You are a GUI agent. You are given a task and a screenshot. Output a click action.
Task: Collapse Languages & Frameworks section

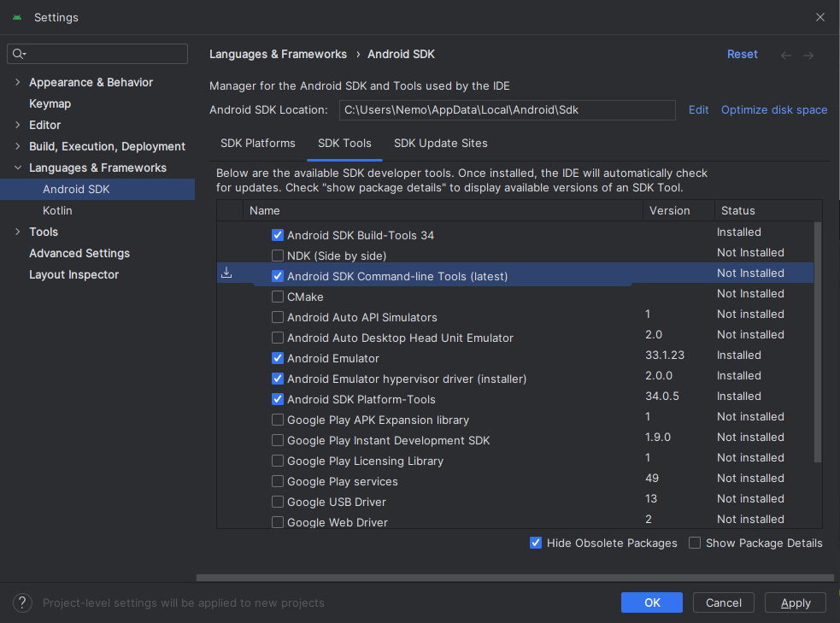(18, 168)
